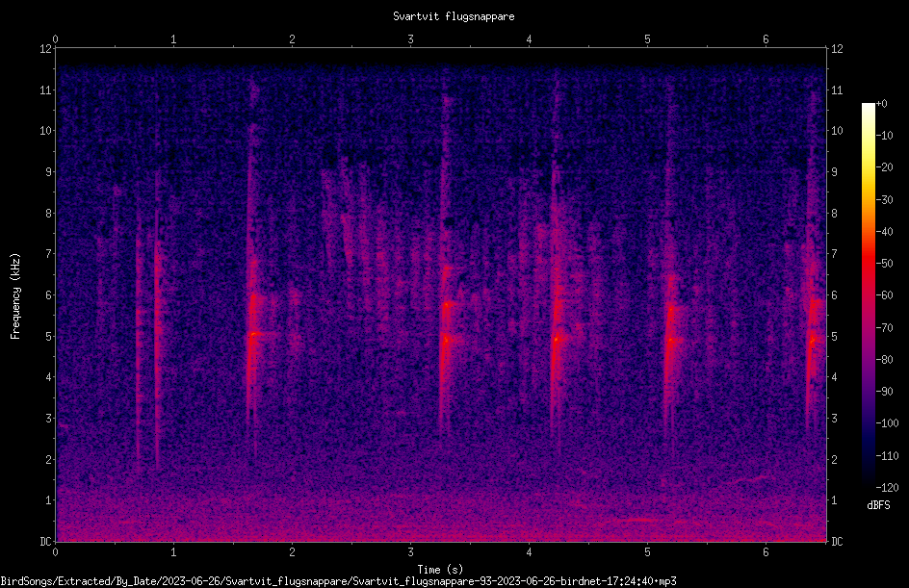Click the '-40' color bar label
The image size is (909, 588).
884,232
